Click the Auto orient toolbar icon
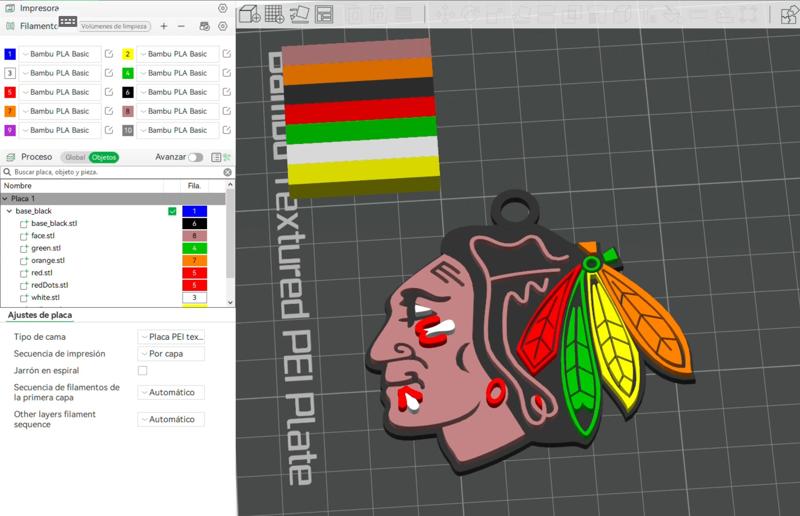 299,14
